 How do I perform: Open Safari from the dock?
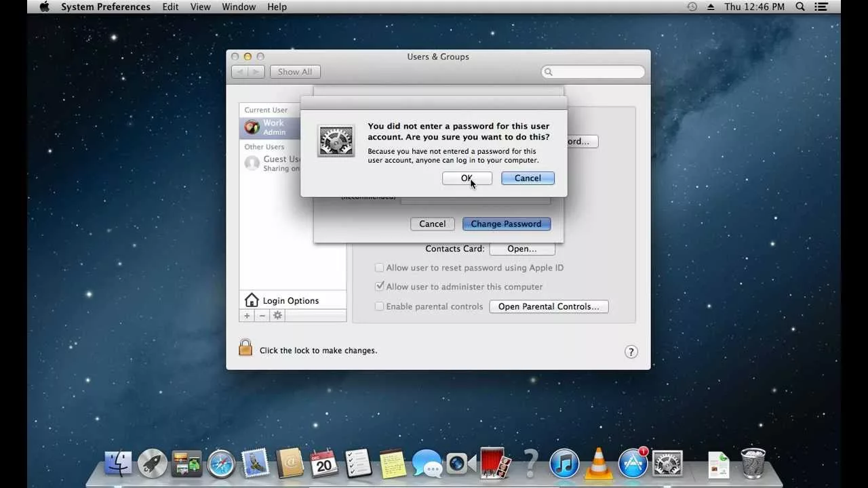221,464
